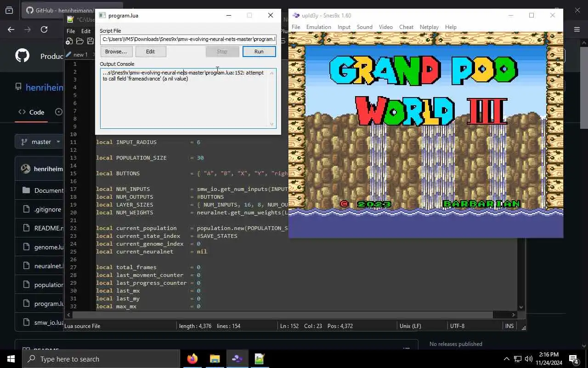Open File Explorer from taskbar

point(215,359)
